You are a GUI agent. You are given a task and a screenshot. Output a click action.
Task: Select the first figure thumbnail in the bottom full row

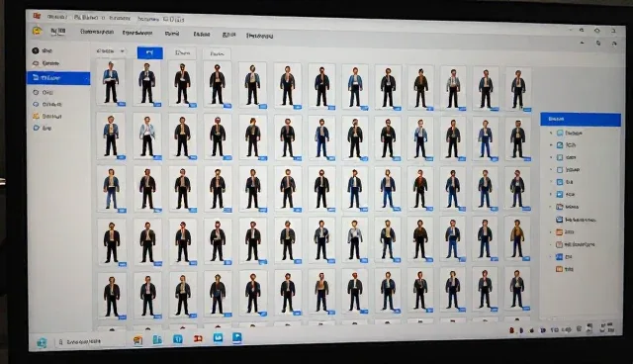click(x=112, y=296)
